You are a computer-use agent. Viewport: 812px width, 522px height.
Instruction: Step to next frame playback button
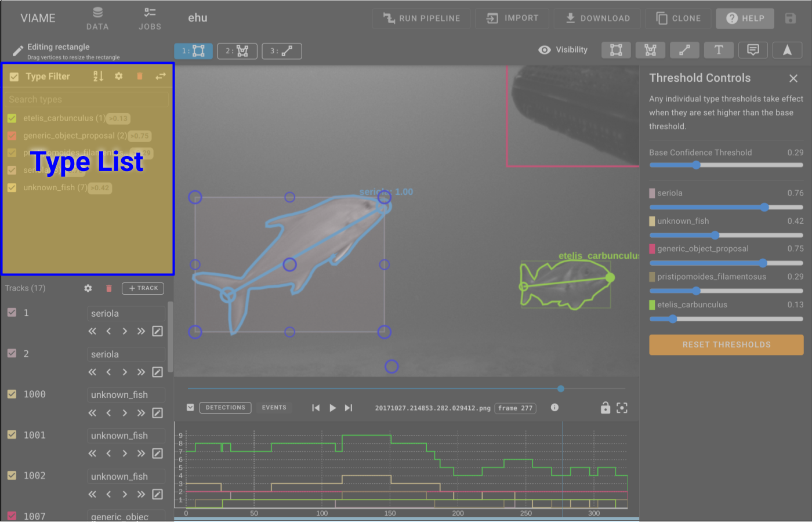(349, 408)
